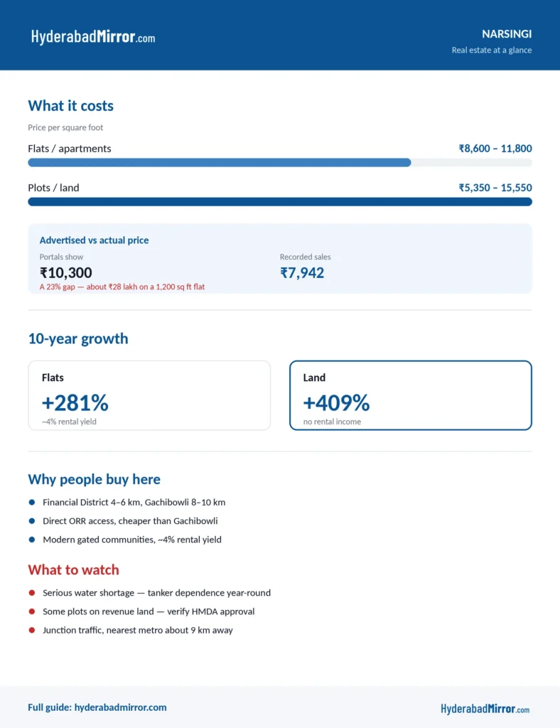Screen dimensions: 560x728
Task: Open the Full guide hyderabadmirror.com link
Action: click(x=97, y=707)
